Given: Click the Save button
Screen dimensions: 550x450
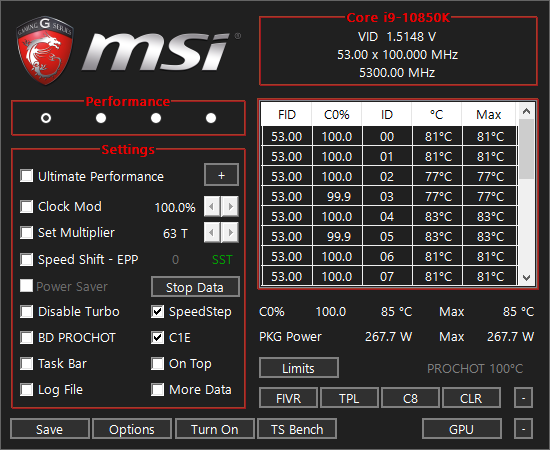Looking at the screenshot, I should click(50, 429).
